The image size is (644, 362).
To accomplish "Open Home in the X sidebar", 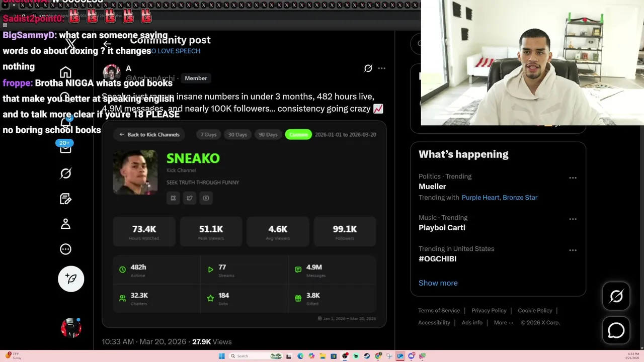I will (x=65, y=72).
